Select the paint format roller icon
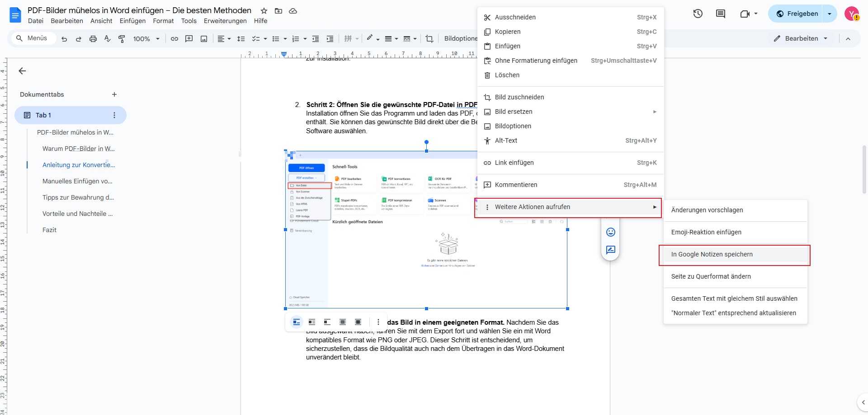Viewport: 868px width, 415px height. point(122,39)
